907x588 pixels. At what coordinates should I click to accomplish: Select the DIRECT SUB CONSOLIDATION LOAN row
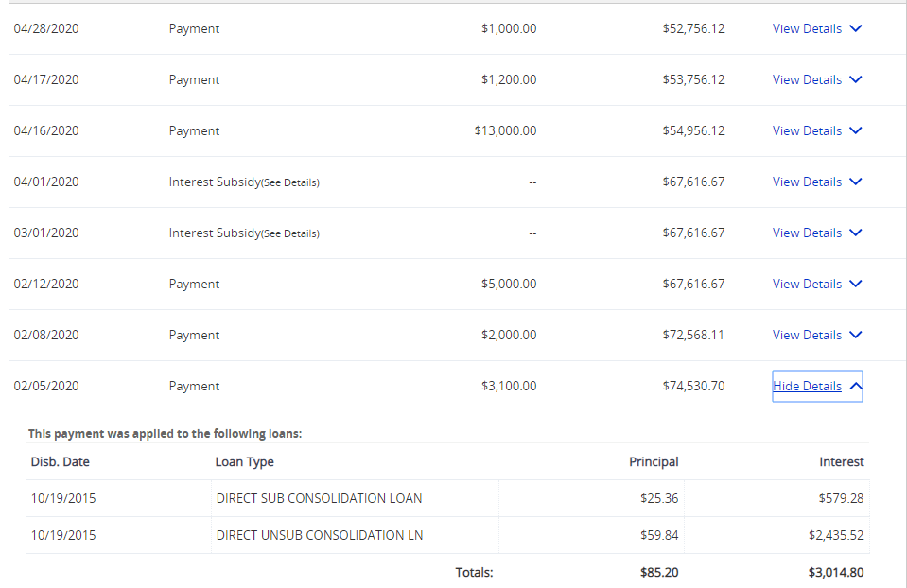pos(319,498)
